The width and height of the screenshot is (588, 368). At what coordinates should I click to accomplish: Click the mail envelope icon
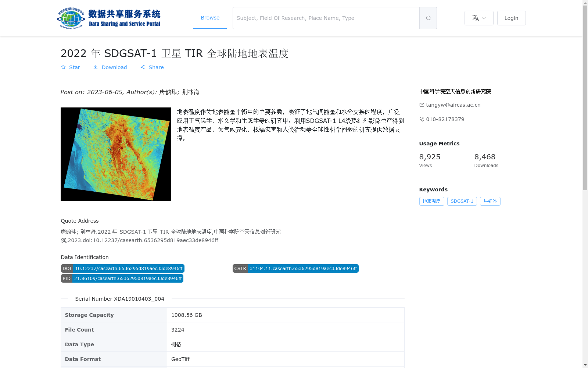tap(422, 105)
